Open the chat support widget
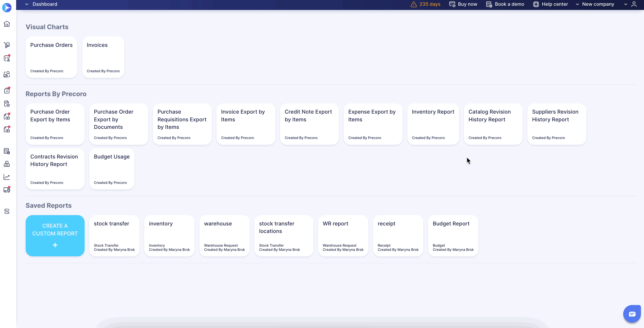Screen dimensions: 644x328 (632, 314)
